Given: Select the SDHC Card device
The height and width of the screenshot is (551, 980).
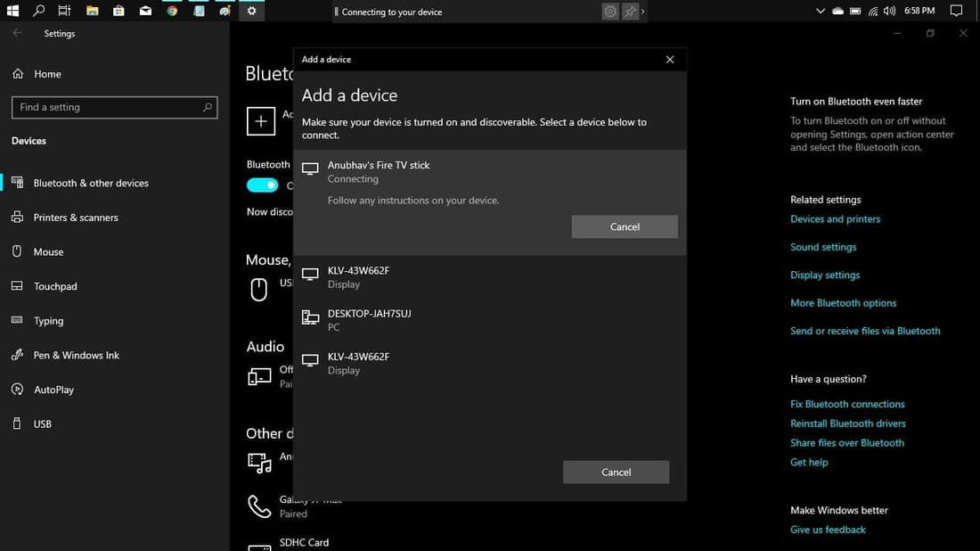Looking at the screenshot, I should [304, 543].
